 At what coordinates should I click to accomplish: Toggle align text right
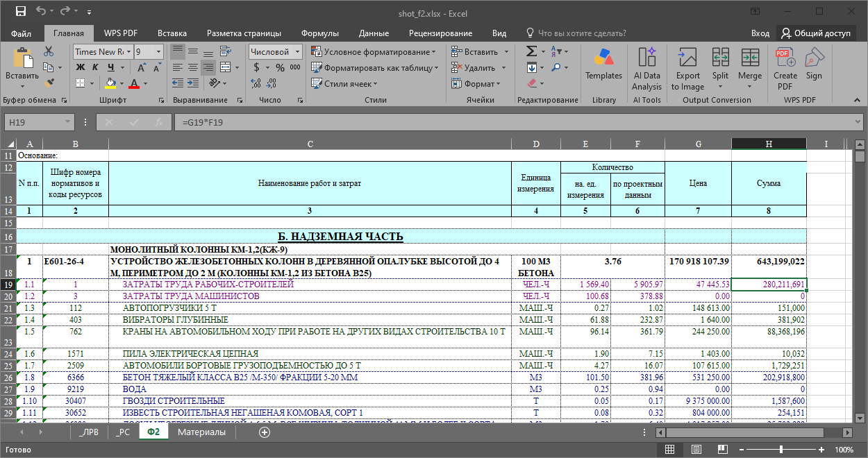click(x=208, y=67)
